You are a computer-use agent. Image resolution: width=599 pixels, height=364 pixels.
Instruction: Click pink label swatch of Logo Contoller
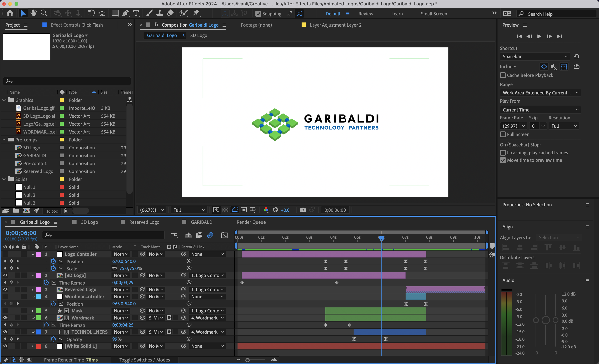(x=39, y=254)
